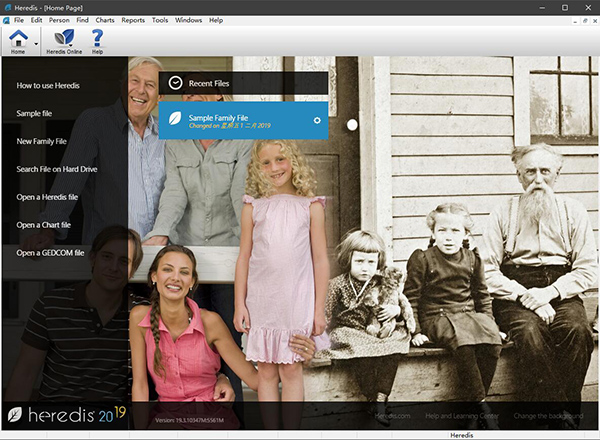This screenshot has height=440, width=600.
Task: Click the Home toolbar icon
Action: [18, 41]
